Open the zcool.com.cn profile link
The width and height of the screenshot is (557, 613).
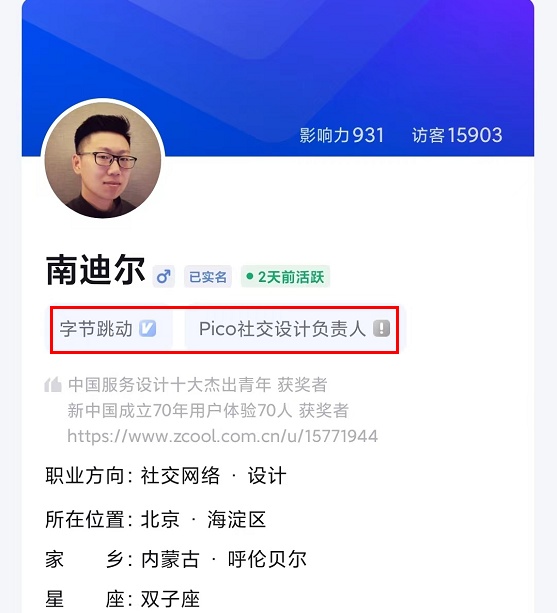(222, 436)
